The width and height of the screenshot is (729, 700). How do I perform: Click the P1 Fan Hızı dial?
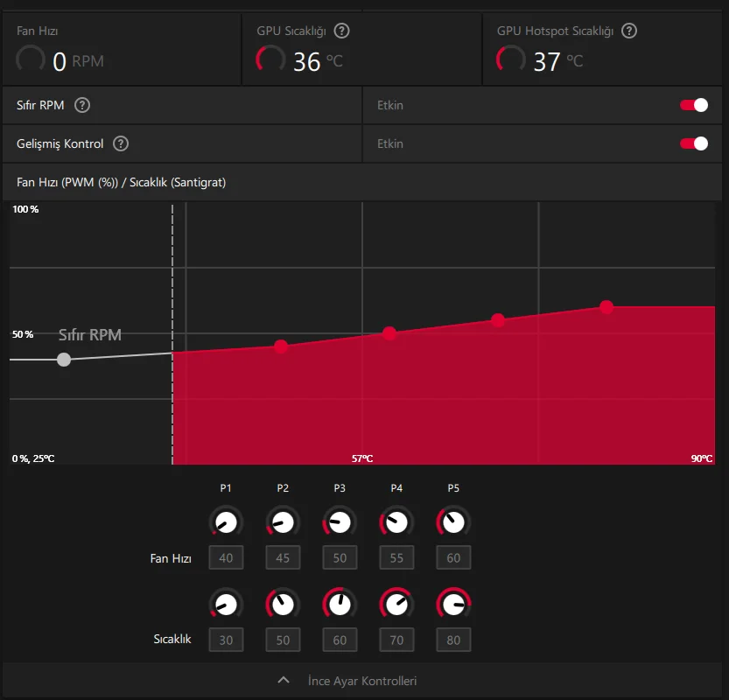pos(226,522)
